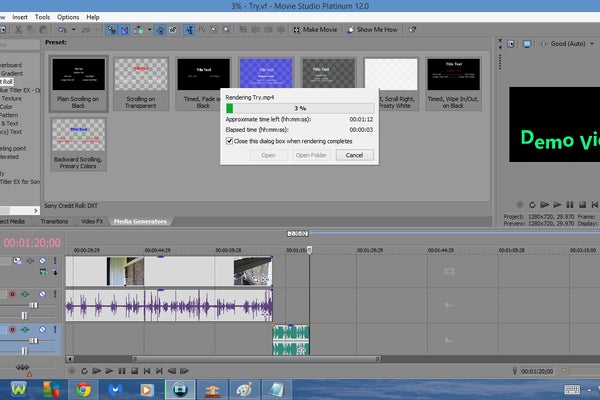Open the Auto Ripple mode dropdown arrow
This screenshot has width=600, height=400.
[x=150, y=29]
